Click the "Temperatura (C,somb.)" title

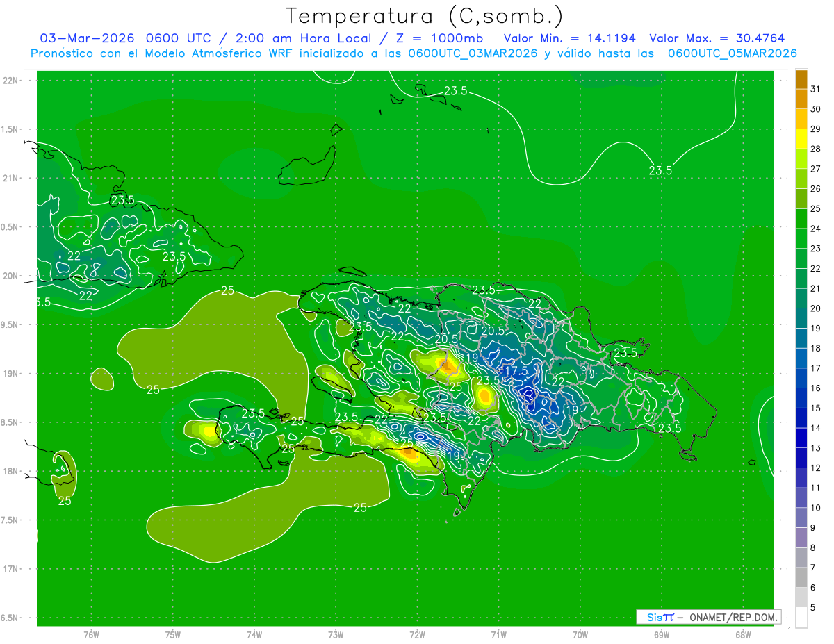[x=424, y=16]
